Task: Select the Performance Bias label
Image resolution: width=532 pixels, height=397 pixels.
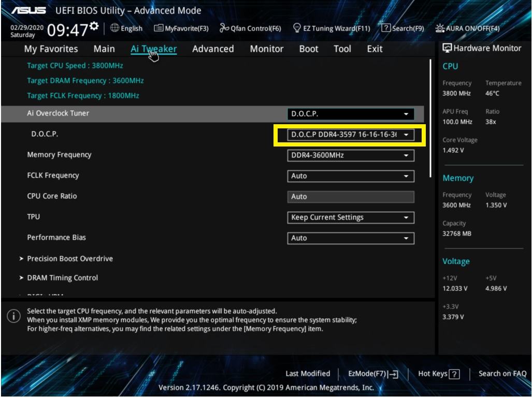Action: pyautogui.click(x=56, y=237)
